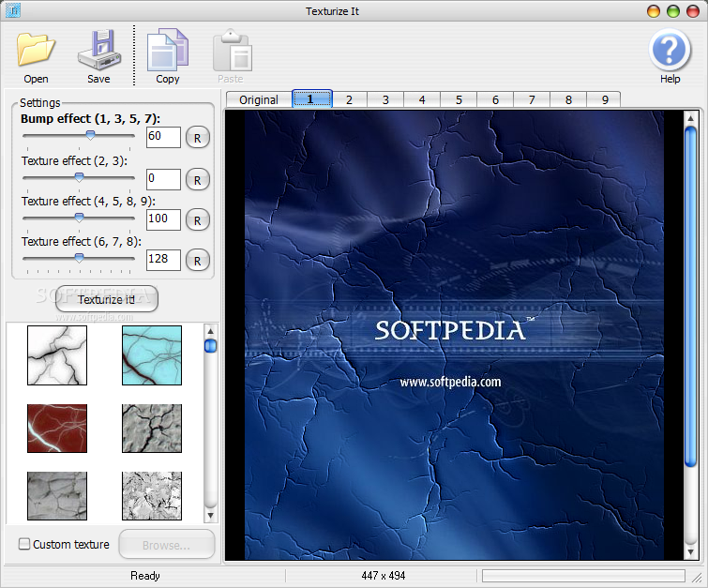Click the orange minimize window button
Image resolution: width=708 pixels, height=588 pixels.
654,11
